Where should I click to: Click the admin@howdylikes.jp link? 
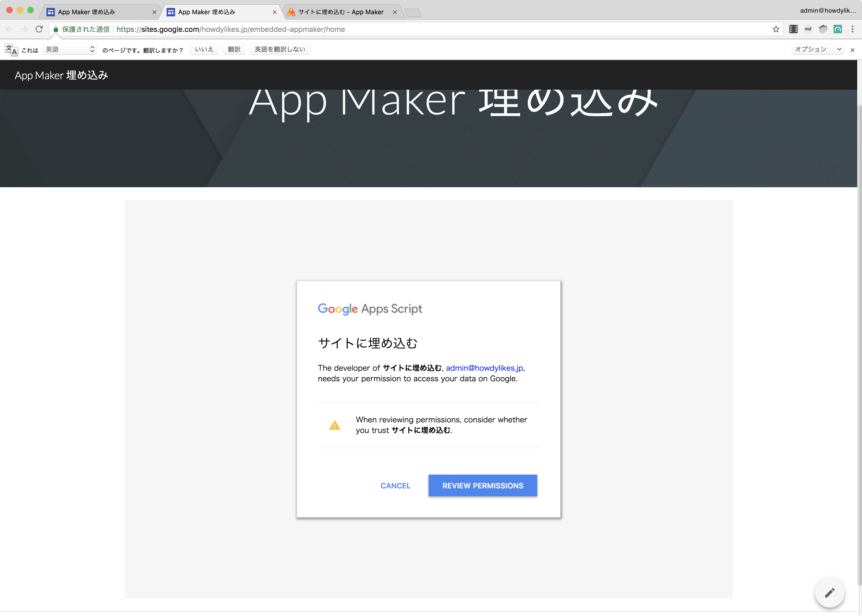point(485,368)
